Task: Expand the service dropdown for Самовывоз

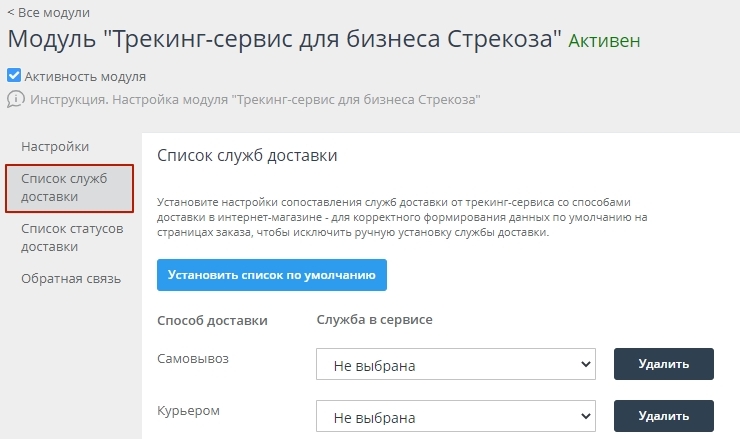Action: tap(456, 365)
